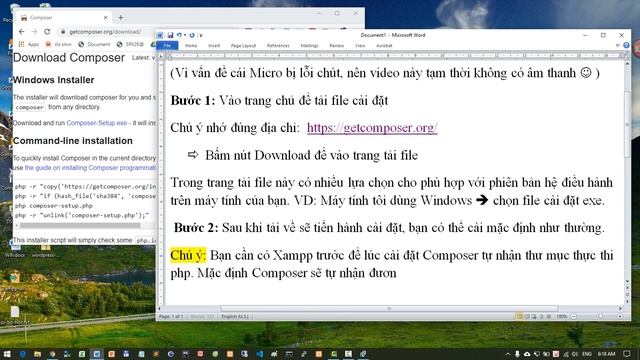Click the 'guide on installing Composer programmatically' link
Viewport: 640px width, 360px height.
pyautogui.click(x=90, y=168)
